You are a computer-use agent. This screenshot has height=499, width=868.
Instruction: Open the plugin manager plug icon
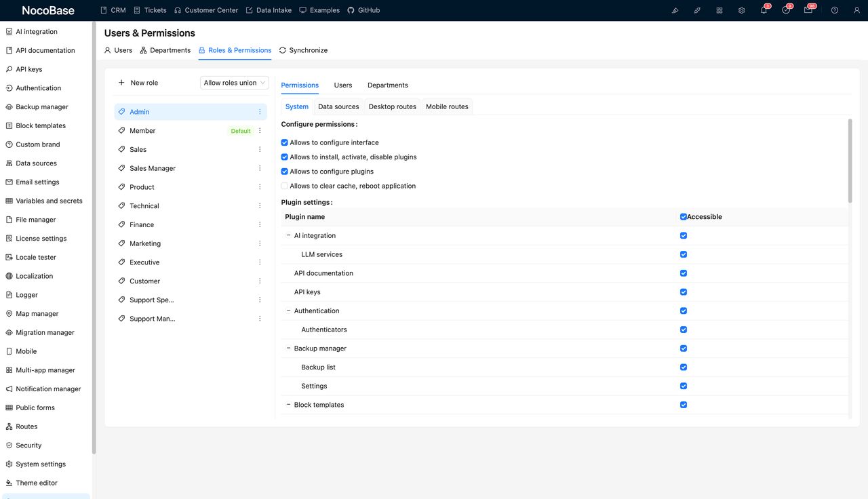[x=697, y=10]
